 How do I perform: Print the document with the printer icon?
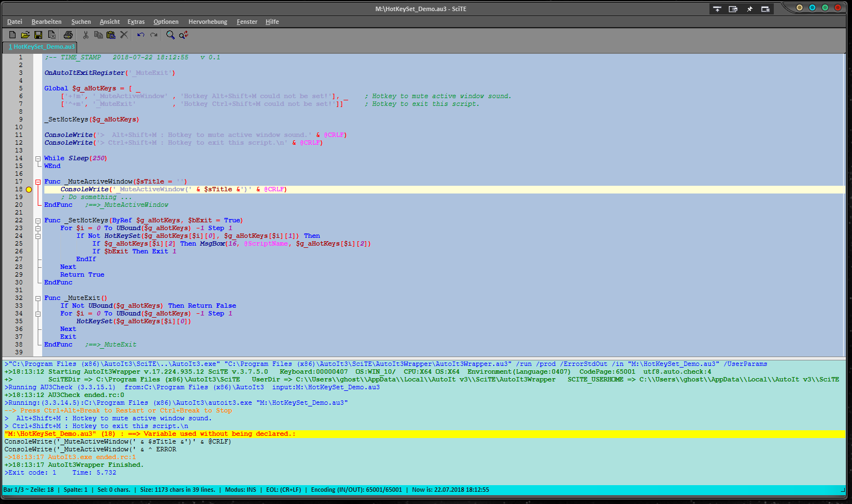point(68,35)
